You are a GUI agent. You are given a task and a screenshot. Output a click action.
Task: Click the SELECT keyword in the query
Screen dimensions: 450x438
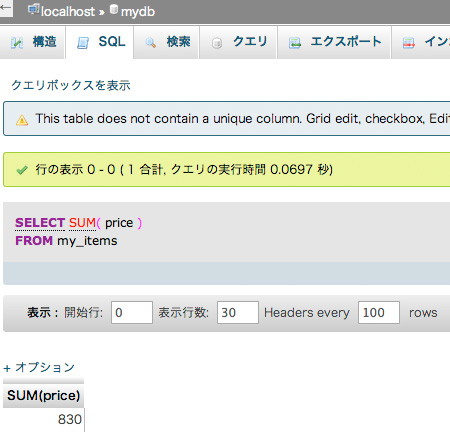pyautogui.click(x=40, y=223)
